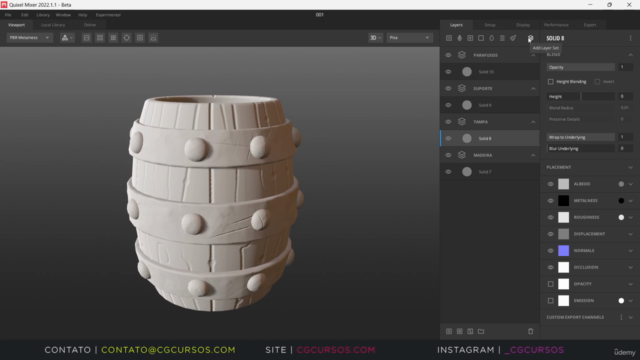Hide the PARAFUSOS layer set
Viewport: 640px width, 360px height.
click(448, 55)
